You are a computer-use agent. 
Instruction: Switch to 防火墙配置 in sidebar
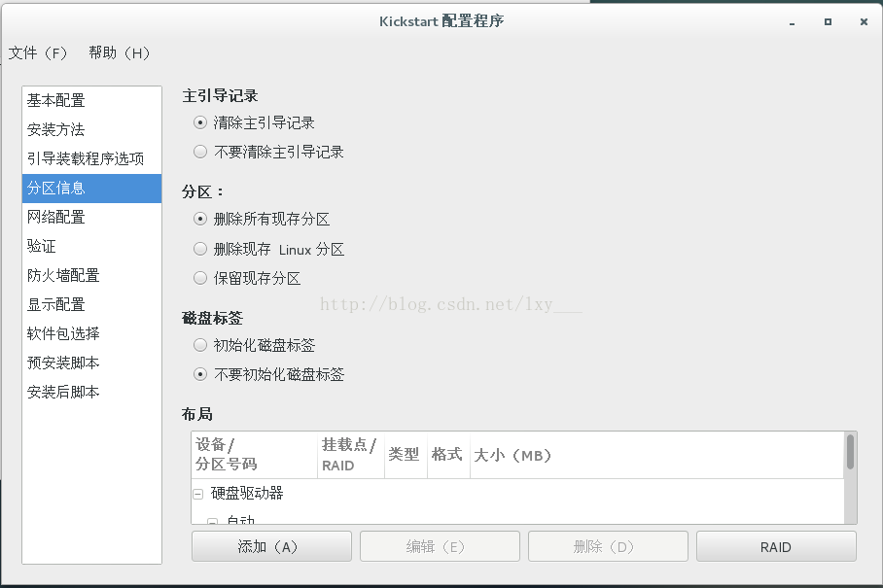pyautogui.click(x=91, y=276)
